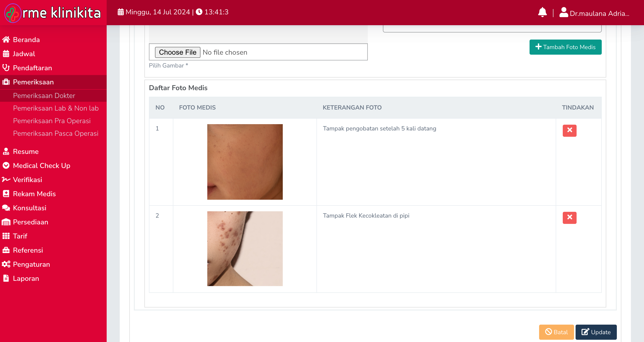
Task: Click the rme klinikita logo
Action: pos(53,13)
